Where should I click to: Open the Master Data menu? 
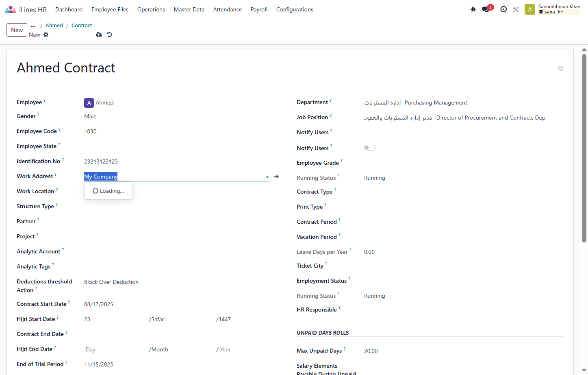(x=189, y=9)
